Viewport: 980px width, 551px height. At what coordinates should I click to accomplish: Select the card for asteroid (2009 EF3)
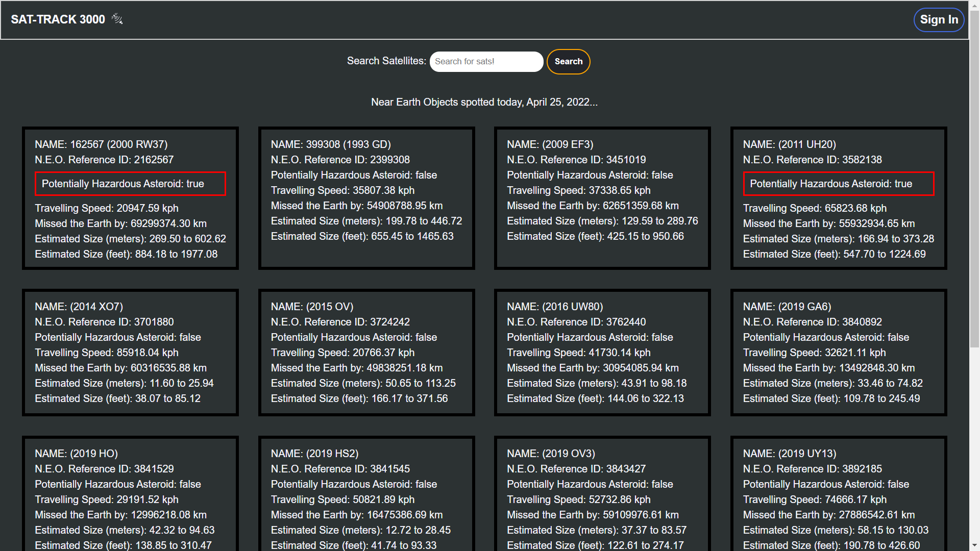(602, 198)
